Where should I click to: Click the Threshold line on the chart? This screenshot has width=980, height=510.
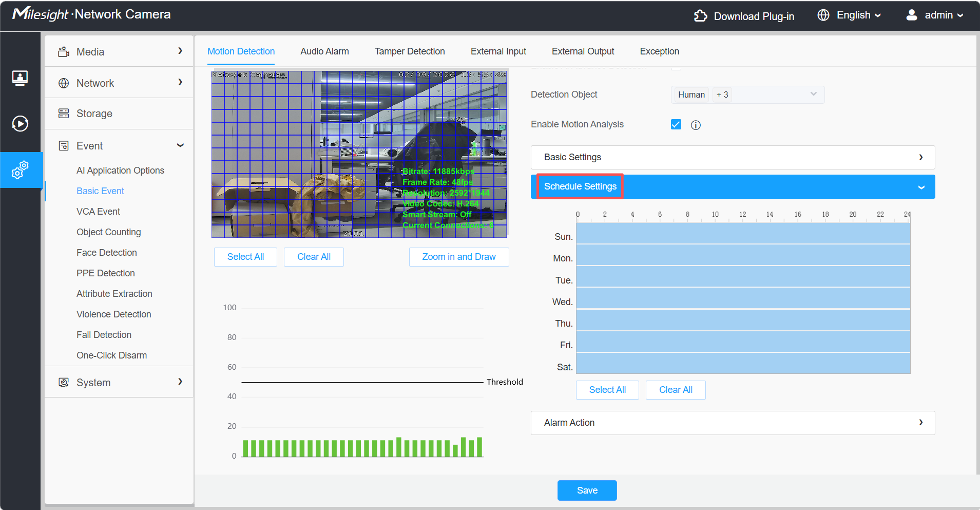tap(362, 382)
